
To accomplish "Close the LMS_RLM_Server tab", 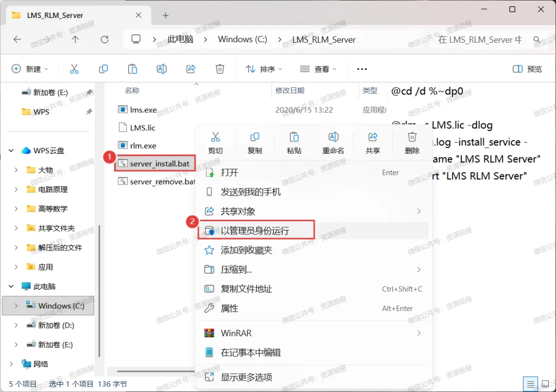I will (138, 15).
